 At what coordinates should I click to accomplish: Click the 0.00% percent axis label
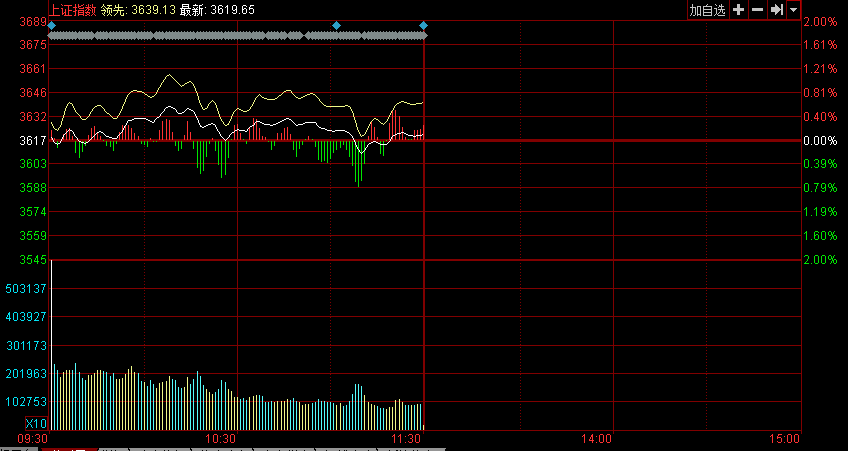coord(820,141)
